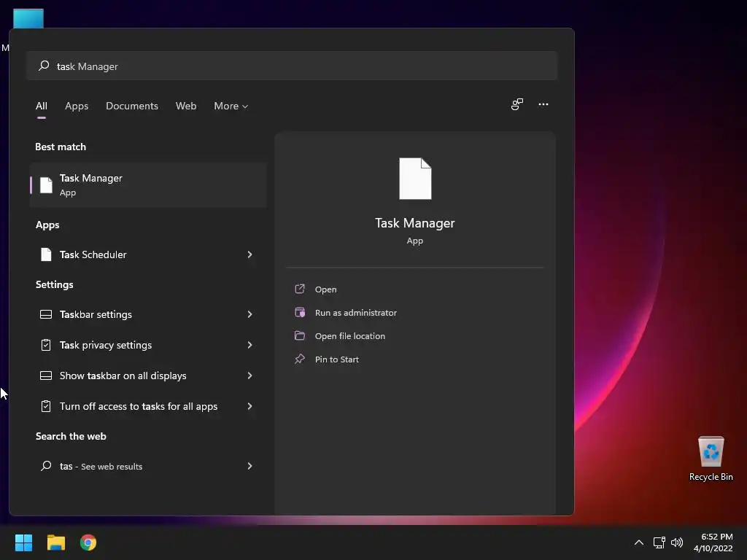The image size is (747, 560).
Task: Expand Task privacy settings result arrow
Action: pyautogui.click(x=249, y=345)
